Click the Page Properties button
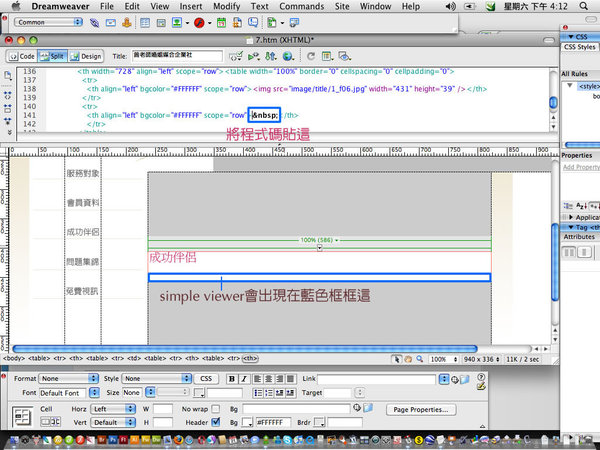Image resolution: width=600 pixels, height=450 pixels. coord(421,409)
